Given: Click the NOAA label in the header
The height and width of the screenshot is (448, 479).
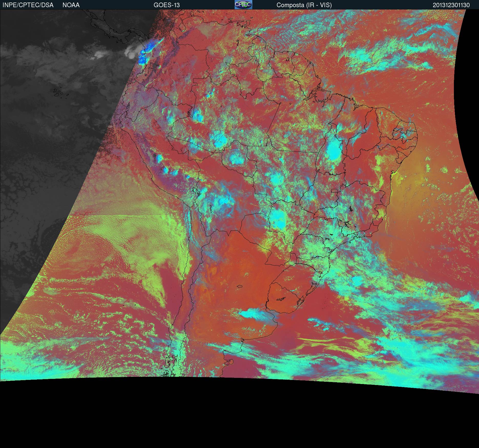Looking at the screenshot, I should coord(71,5).
